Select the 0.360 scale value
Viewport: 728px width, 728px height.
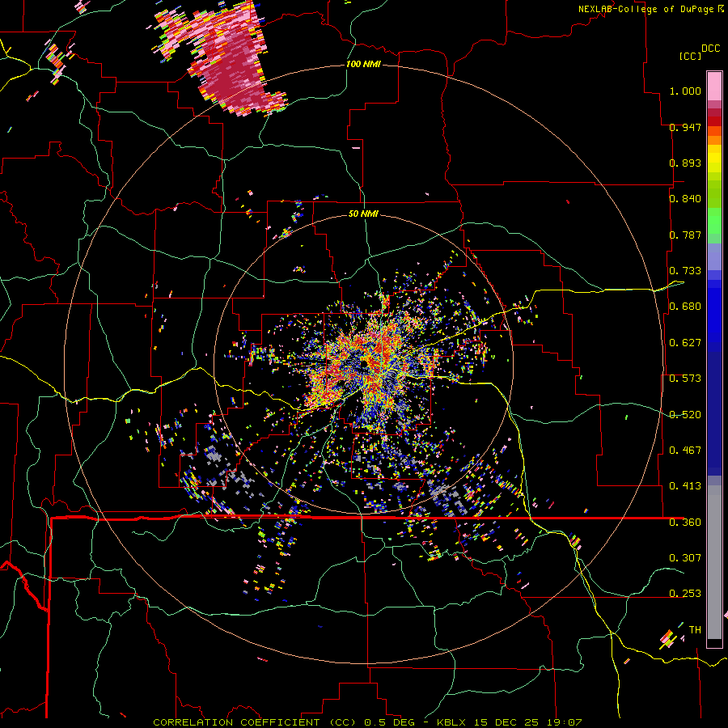coord(685,523)
